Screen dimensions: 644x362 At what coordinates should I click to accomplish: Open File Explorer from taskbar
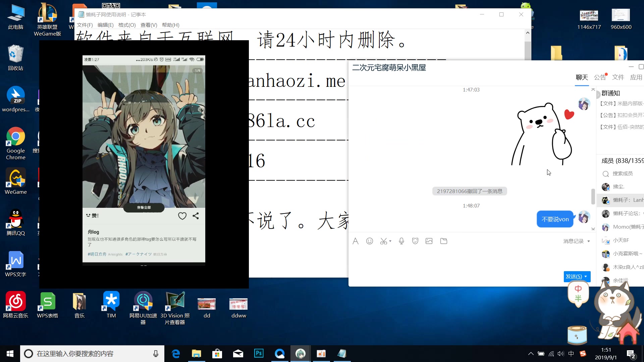point(196,354)
